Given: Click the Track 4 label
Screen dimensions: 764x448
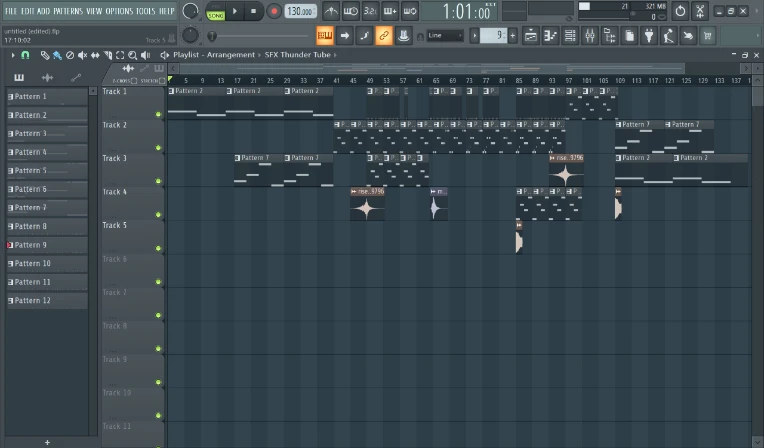Looking at the screenshot, I should click(x=115, y=192).
